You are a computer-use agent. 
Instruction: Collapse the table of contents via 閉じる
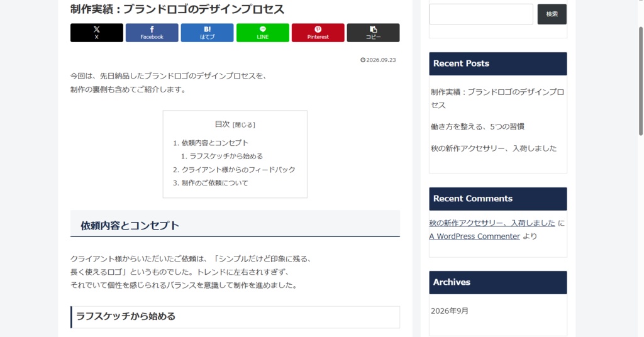244,124
